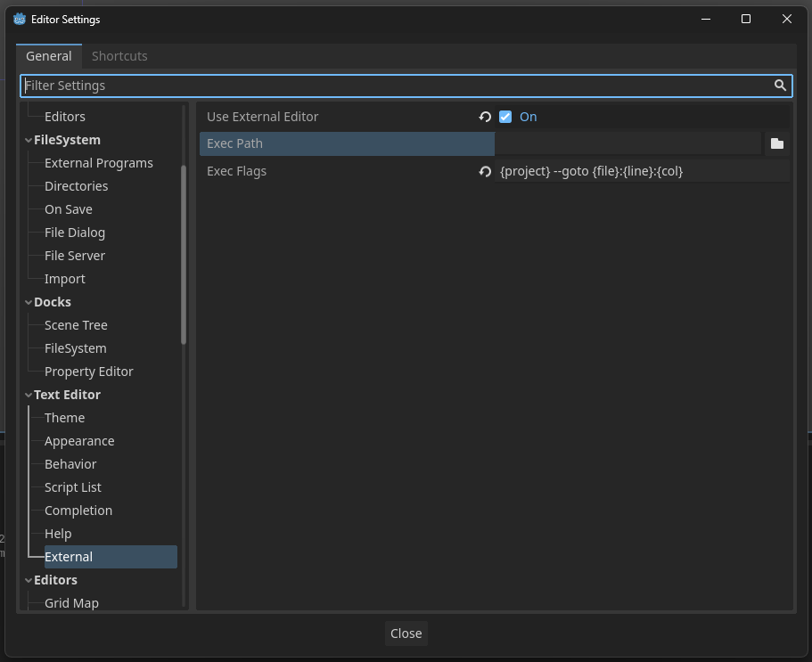Toggle the Use External Editor checkbox
Image resolution: width=812 pixels, height=662 pixels.
click(x=505, y=117)
